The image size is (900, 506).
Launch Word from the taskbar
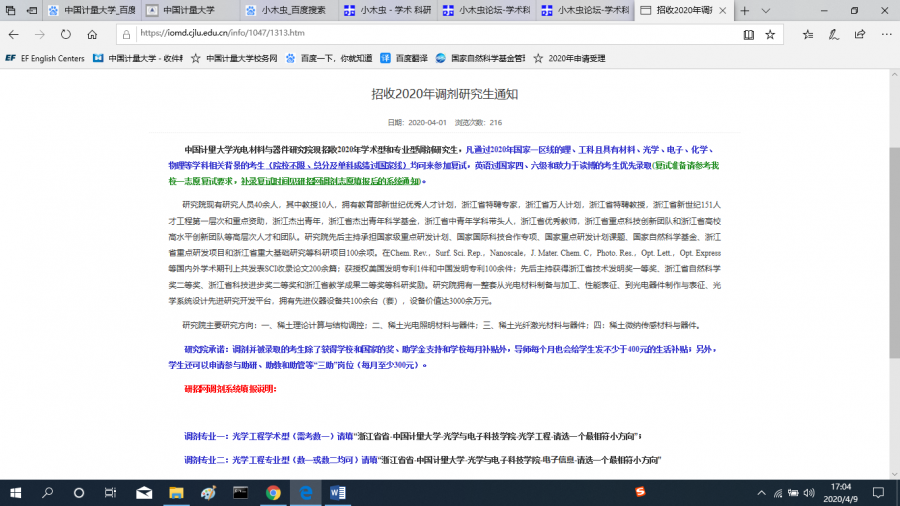pyautogui.click(x=337, y=492)
